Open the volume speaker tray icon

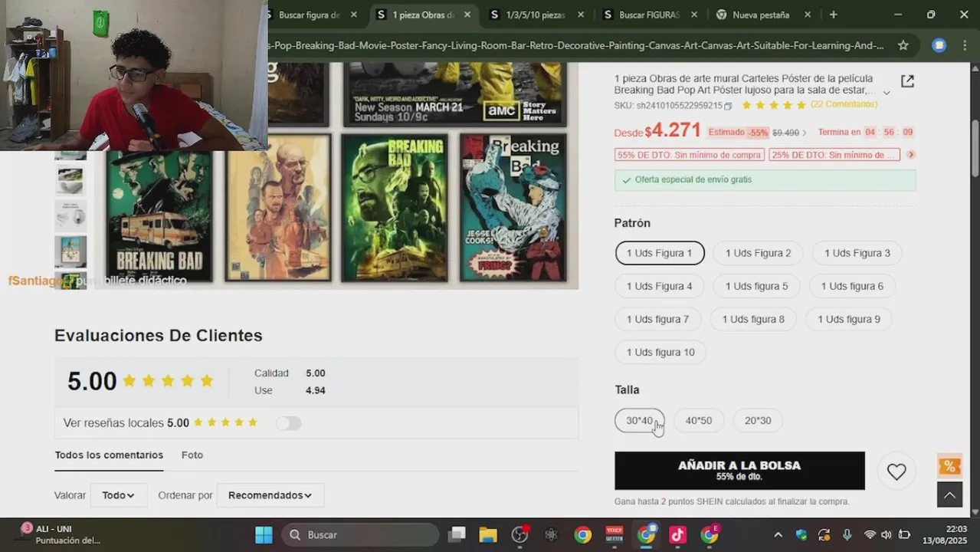887,534
